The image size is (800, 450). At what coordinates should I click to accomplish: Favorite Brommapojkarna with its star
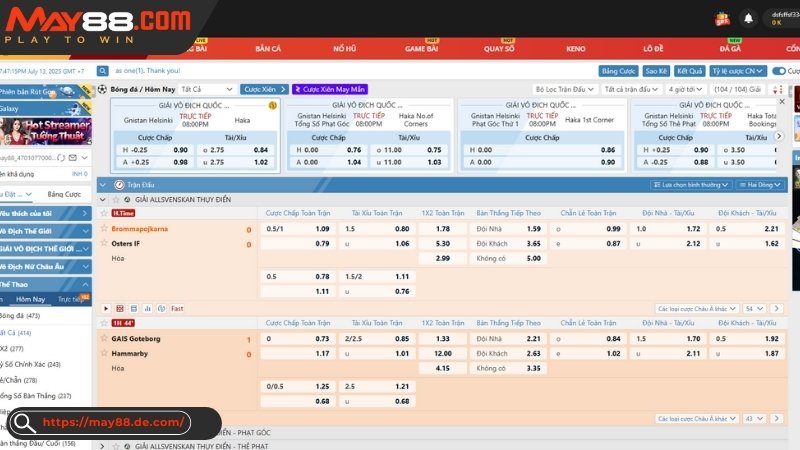tap(105, 229)
